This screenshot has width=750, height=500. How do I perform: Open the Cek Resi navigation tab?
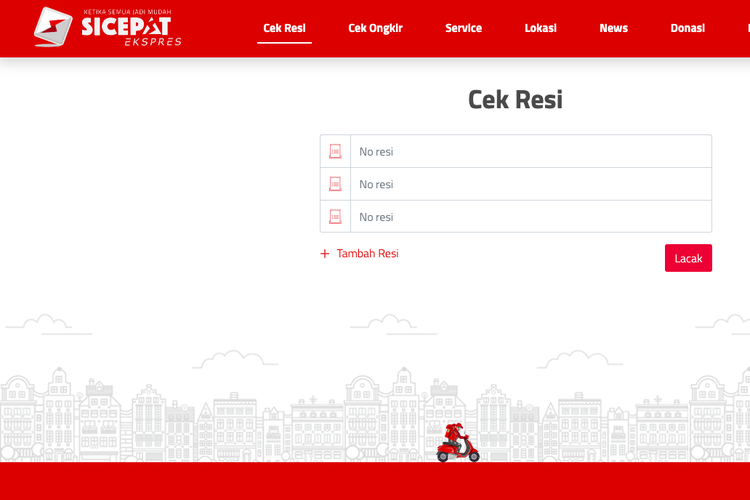pyautogui.click(x=284, y=28)
